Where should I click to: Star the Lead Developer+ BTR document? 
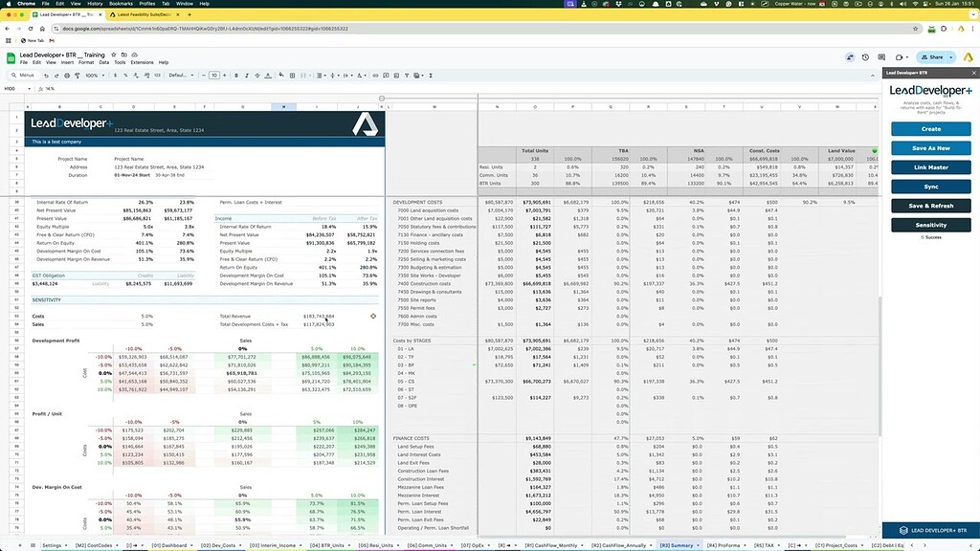click(x=113, y=55)
